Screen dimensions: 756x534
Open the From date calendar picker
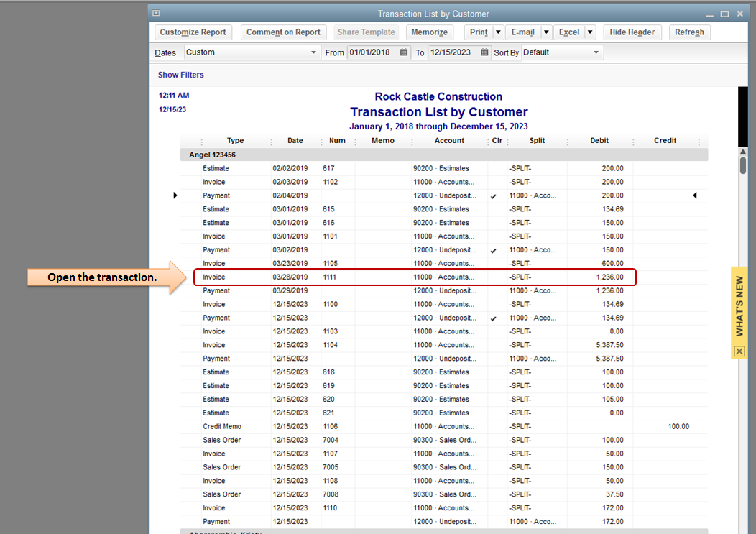404,52
